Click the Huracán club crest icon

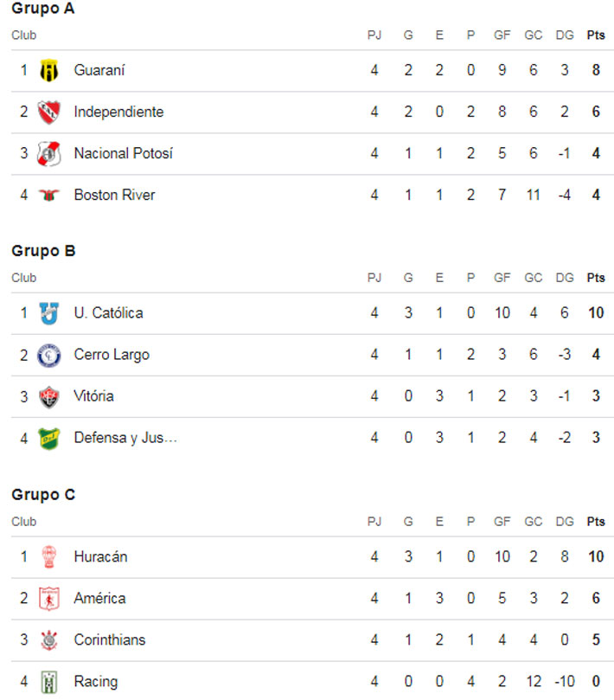pos(49,557)
